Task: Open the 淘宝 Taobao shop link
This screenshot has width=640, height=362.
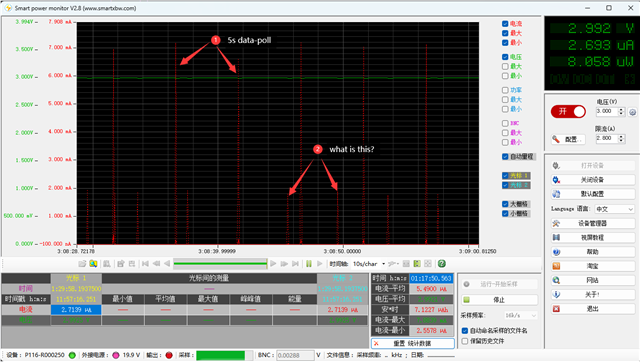Action: pyautogui.click(x=592, y=266)
